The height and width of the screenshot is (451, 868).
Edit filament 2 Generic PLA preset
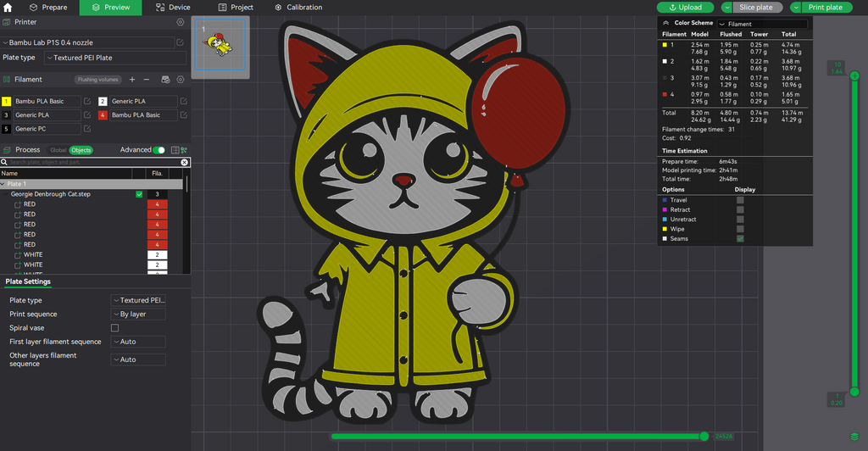(x=183, y=101)
